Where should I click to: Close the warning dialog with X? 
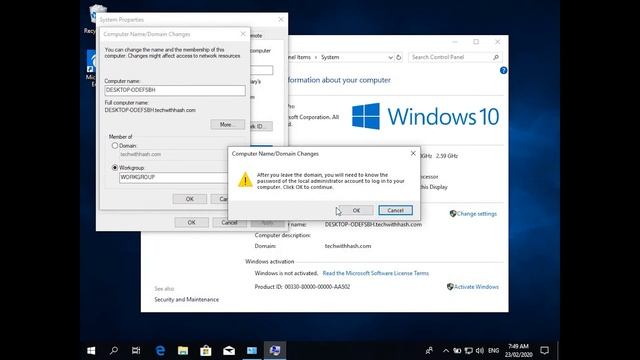[413, 153]
